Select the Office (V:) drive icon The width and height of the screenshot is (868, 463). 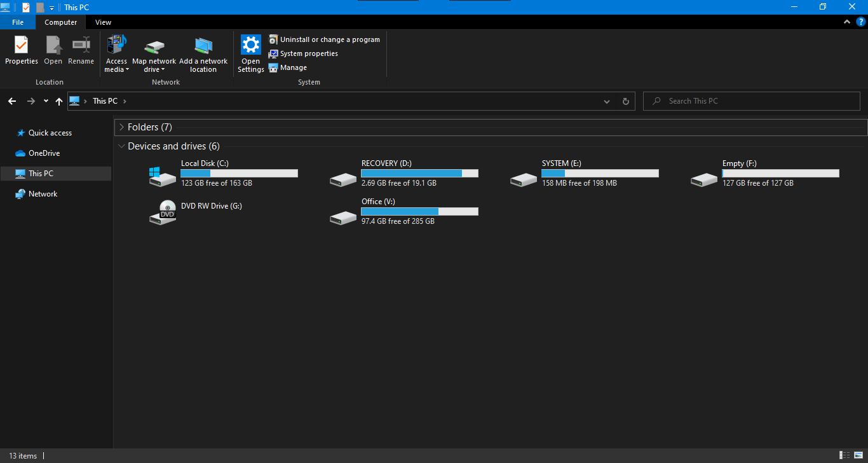click(343, 218)
